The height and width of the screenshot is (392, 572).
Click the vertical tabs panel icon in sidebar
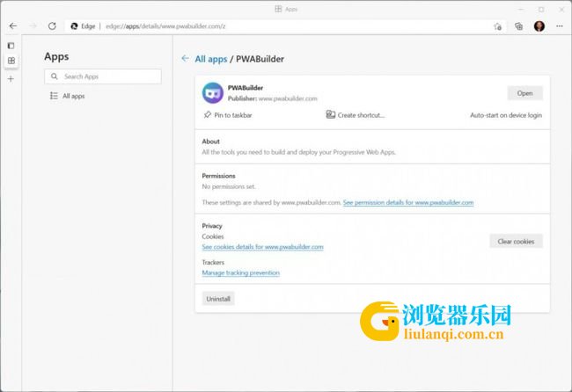pos(11,46)
